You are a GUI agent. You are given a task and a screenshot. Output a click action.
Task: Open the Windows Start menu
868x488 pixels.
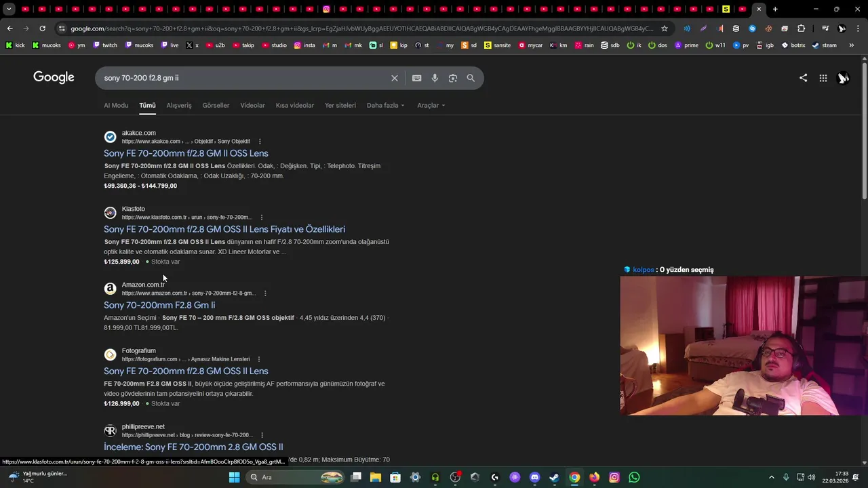[234, 477]
